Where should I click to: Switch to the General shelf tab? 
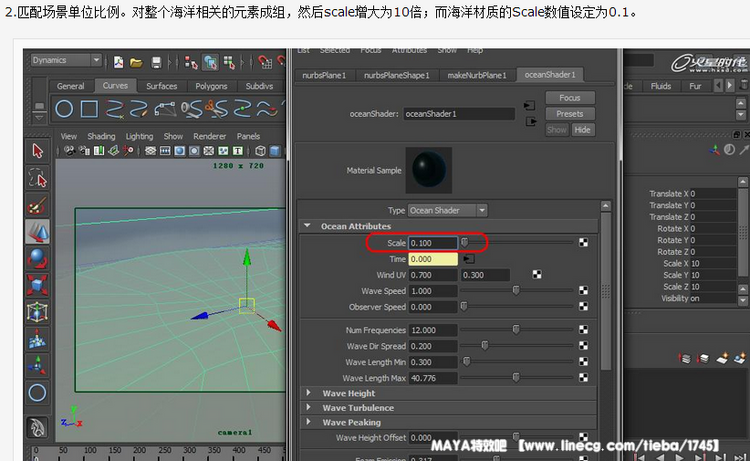[70, 86]
